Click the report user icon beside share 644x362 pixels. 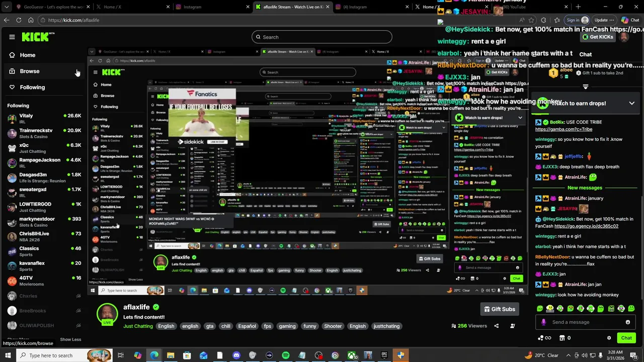(x=512, y=326)
